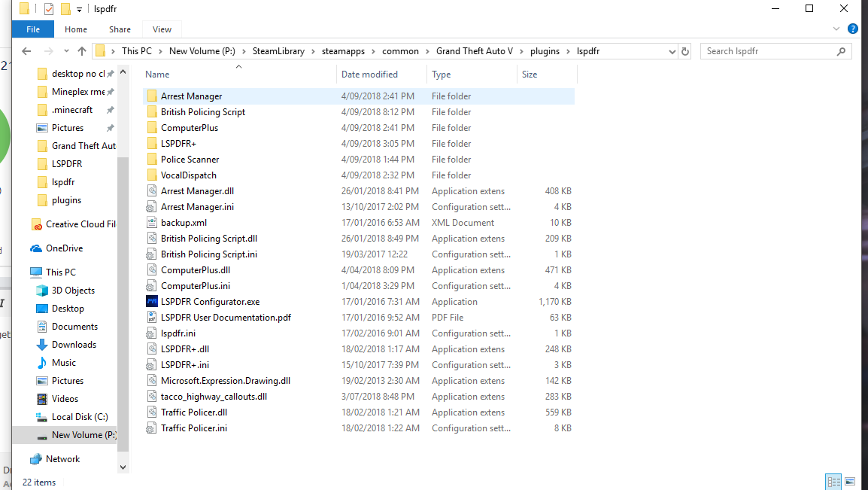
Task: Click the search magnifier icon
Action: click(842, 51)
